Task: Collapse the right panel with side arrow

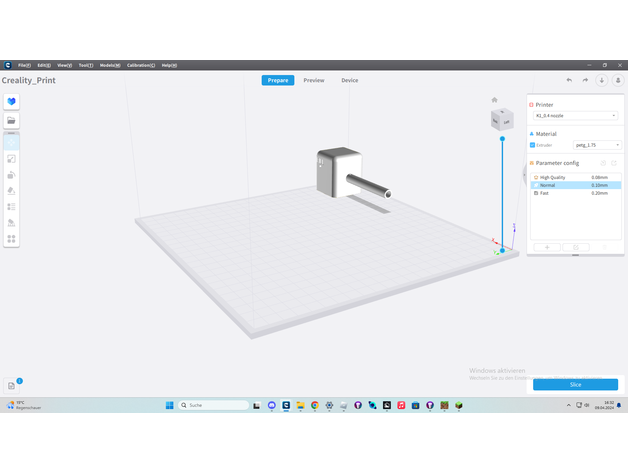Action: pyautogui.click(x=524, y=175)
